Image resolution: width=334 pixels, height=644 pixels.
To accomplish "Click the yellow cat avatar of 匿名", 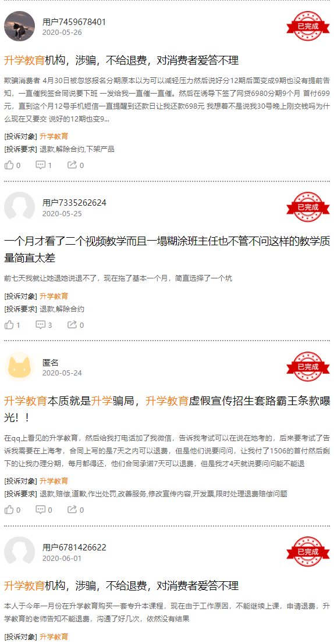I will click(19, 367).
